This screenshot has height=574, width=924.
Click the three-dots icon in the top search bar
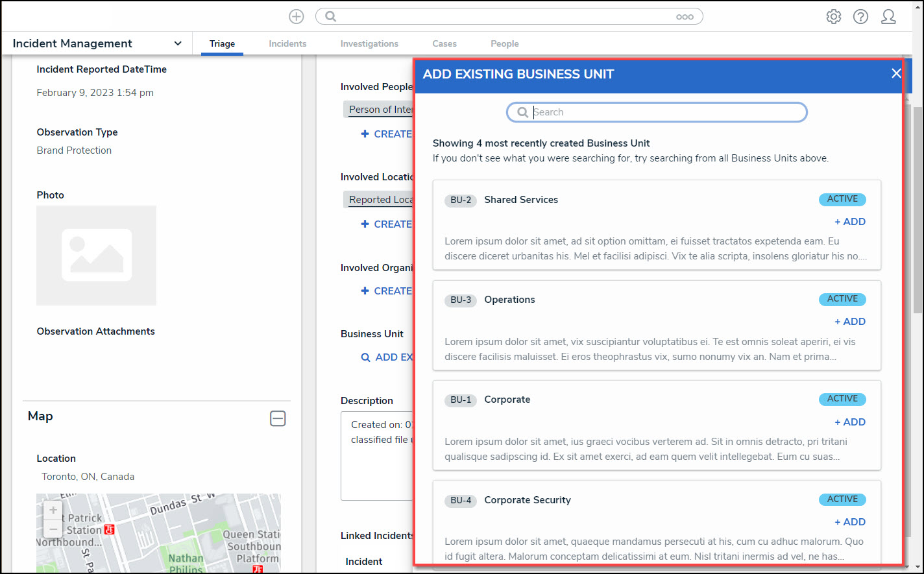(685, 18)
